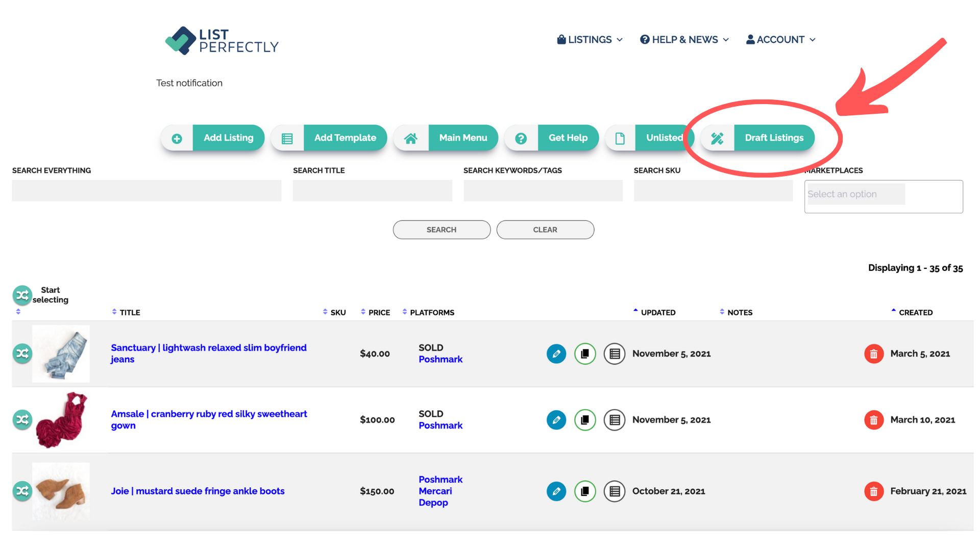Toggle the Start selecting shuffle button

pos(22,295)
